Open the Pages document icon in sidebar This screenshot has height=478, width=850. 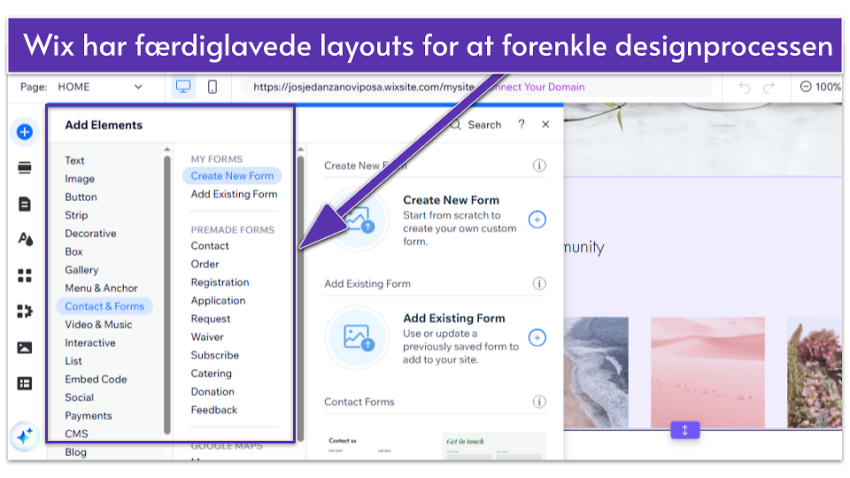[x=25, y=203]
